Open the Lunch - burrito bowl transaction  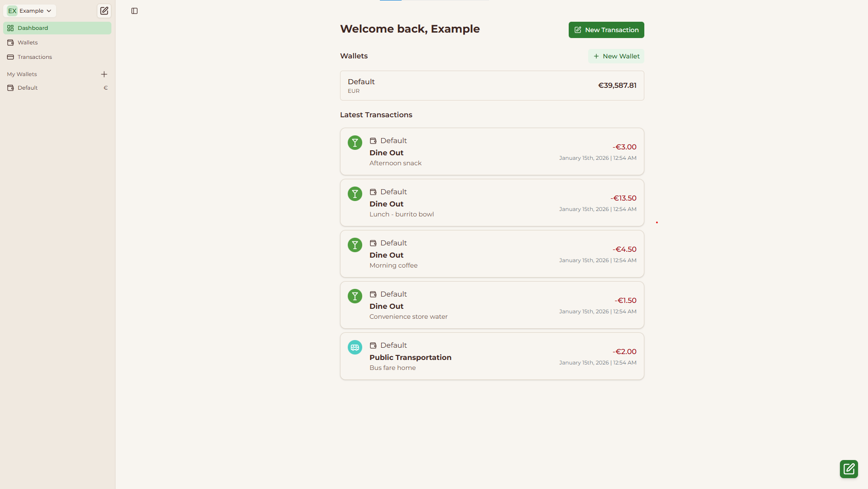(492, 202)
